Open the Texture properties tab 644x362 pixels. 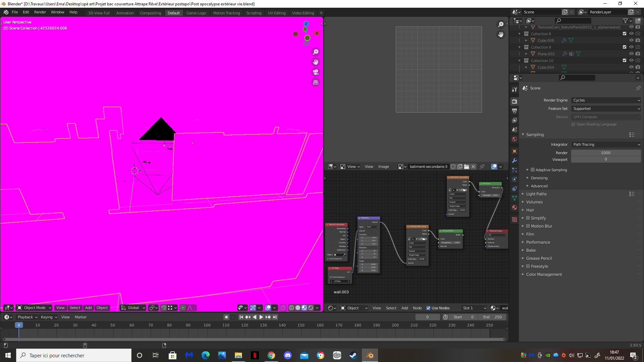tap(515, 220)
